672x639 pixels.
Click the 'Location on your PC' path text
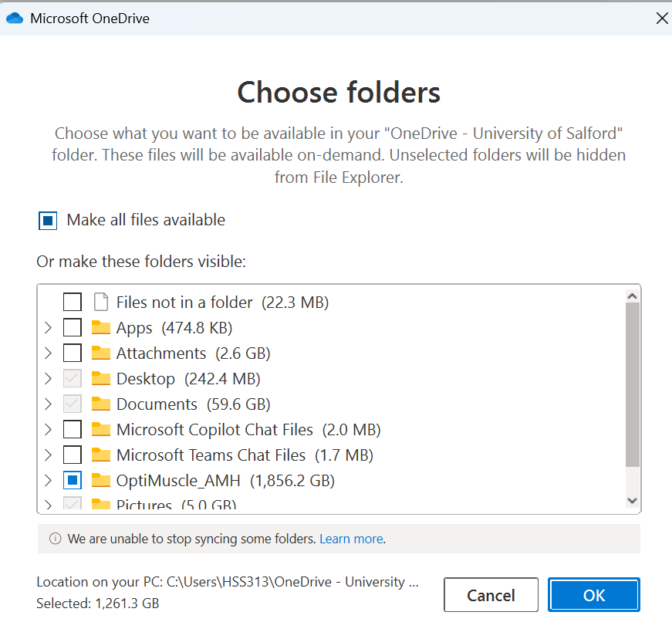pos(228,582)
